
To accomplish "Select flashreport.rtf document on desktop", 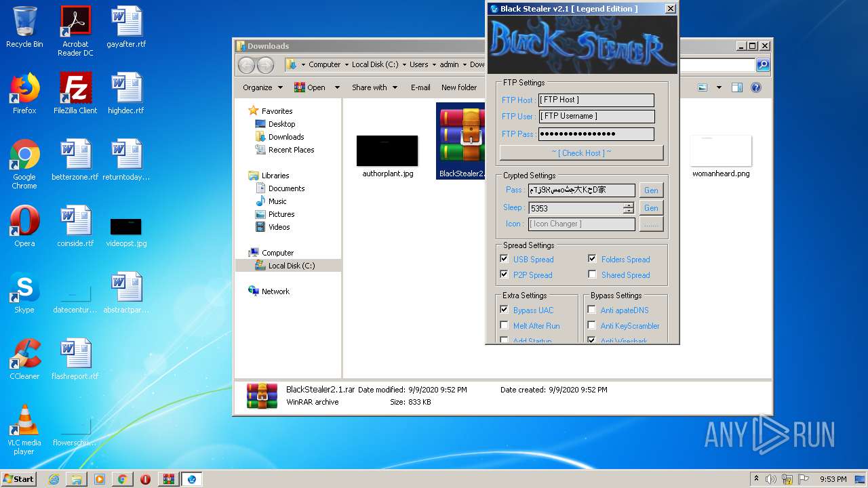I will click(x=75, y=359).
